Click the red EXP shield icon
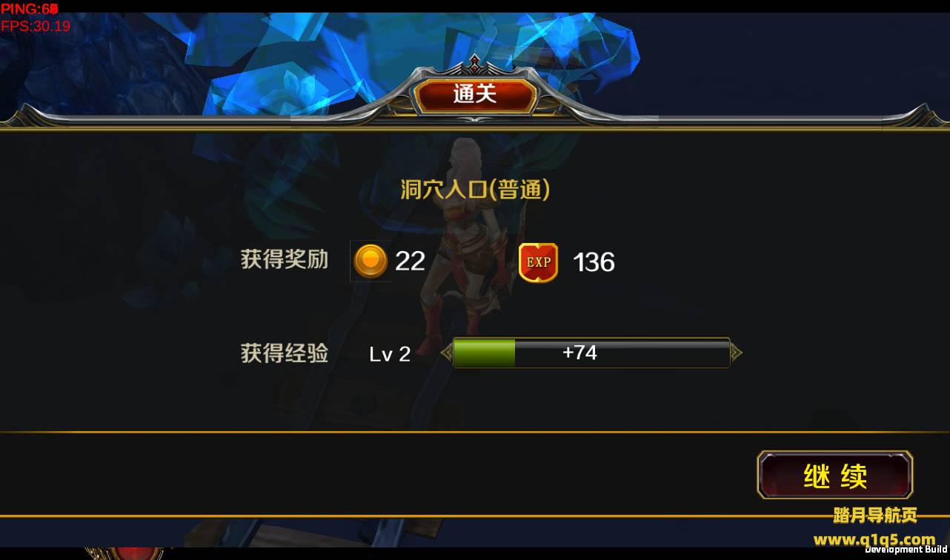The height and width of the screenshot is (560, 950). 538,262
